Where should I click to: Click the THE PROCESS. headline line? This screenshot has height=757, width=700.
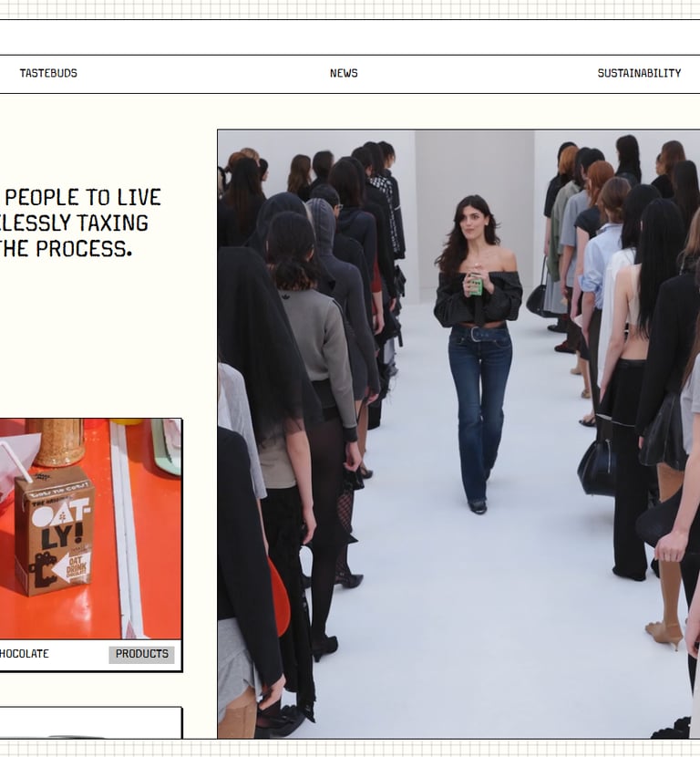click(65, 249)
